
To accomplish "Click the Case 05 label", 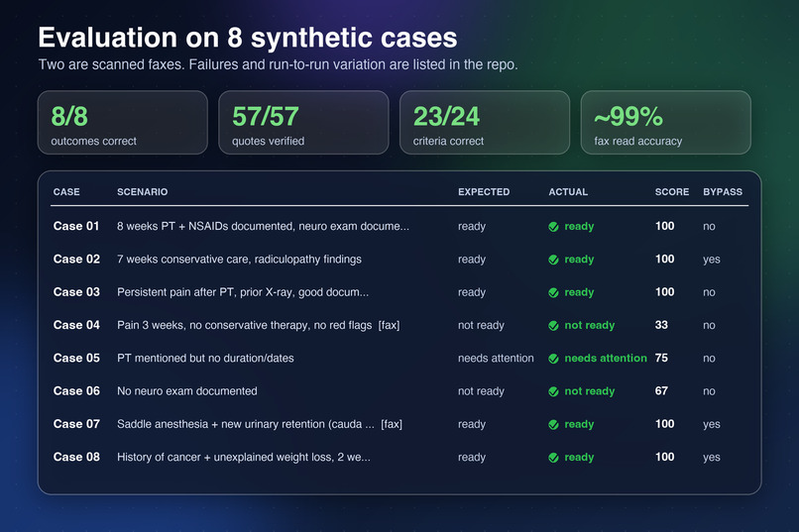I will [76, 359].
